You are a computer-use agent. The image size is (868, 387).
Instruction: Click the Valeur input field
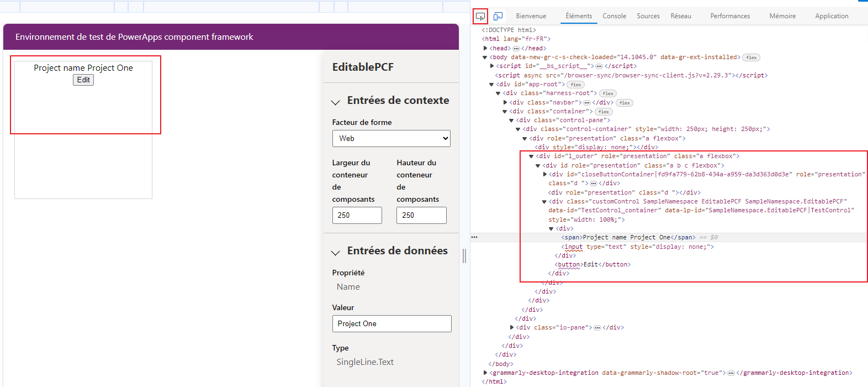(x=391, y=323)
